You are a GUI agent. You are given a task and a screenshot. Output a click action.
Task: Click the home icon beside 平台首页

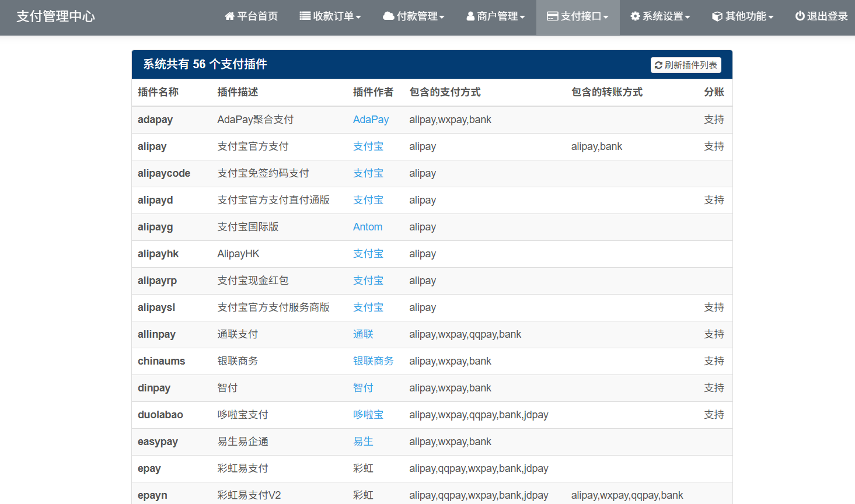pyautogui.click(x=229, y=16)
